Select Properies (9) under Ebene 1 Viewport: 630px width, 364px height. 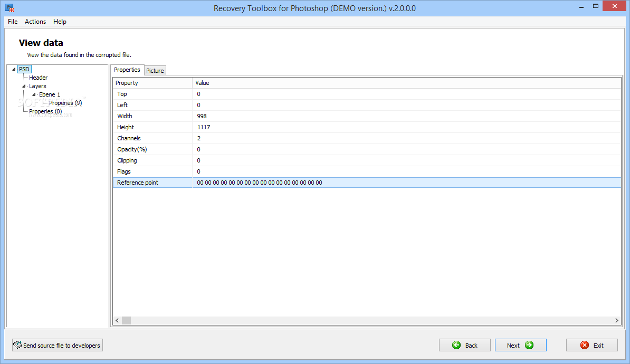[x=65, y=103]
